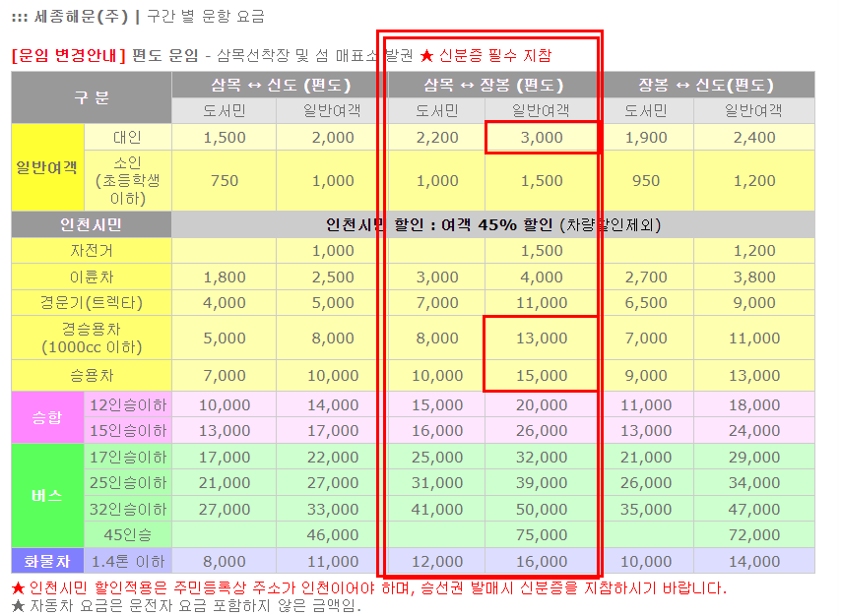
Task: Click the '경운기(트렉타)' row label
Action: (x=92, y=303)
